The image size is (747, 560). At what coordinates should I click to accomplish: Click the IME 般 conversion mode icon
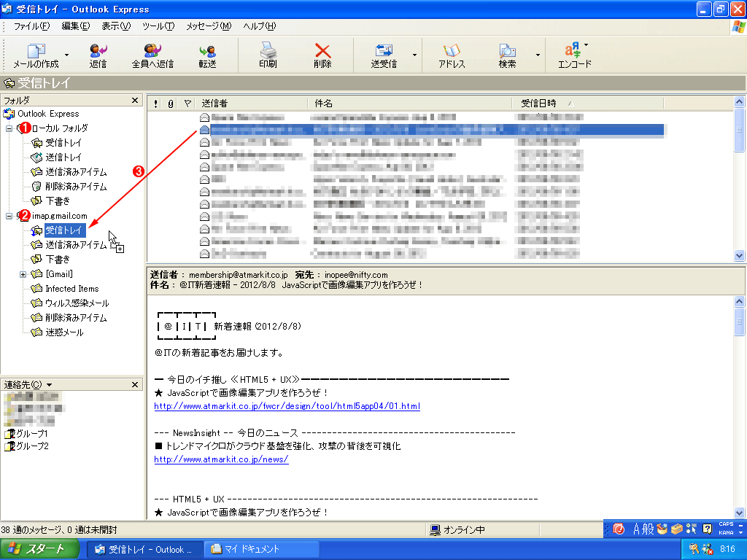tap(649, 529)
